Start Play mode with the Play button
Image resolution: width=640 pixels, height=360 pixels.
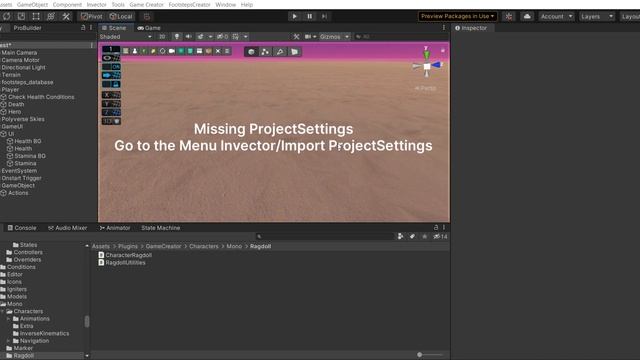(x=294, y=16)
